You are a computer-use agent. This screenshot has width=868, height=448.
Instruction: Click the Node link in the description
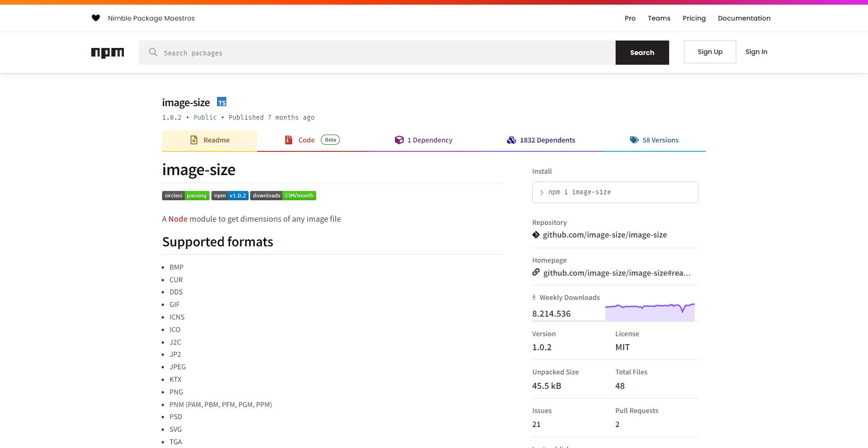pos(178,219)
